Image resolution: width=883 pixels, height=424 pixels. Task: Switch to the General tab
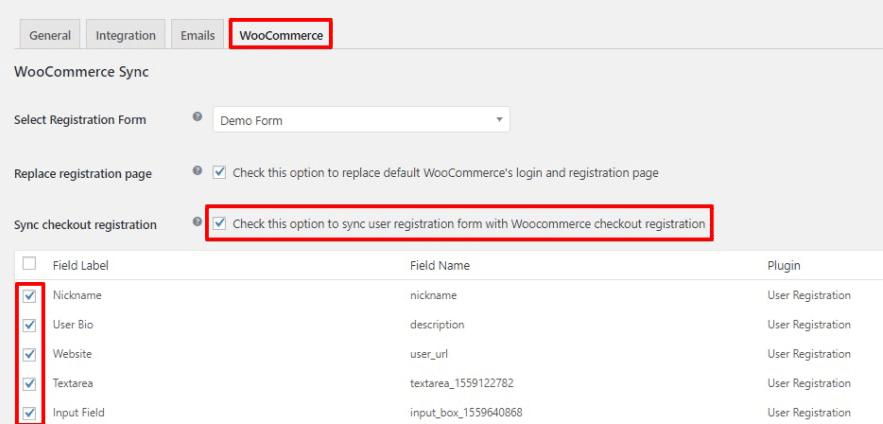click(50, 35)
